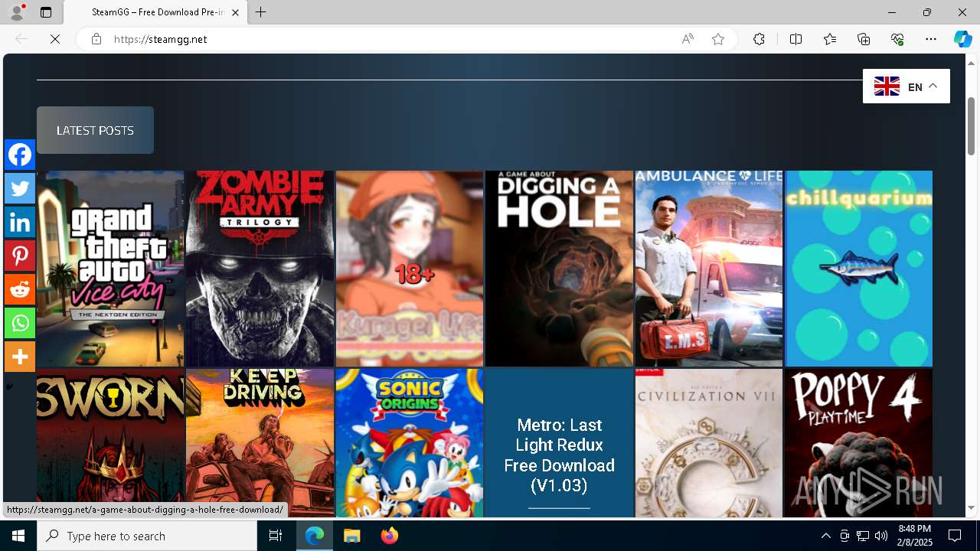Share page via Pinterest sidebar icon
Viewport: 980px width, 551px height.
tap(20, 256)
